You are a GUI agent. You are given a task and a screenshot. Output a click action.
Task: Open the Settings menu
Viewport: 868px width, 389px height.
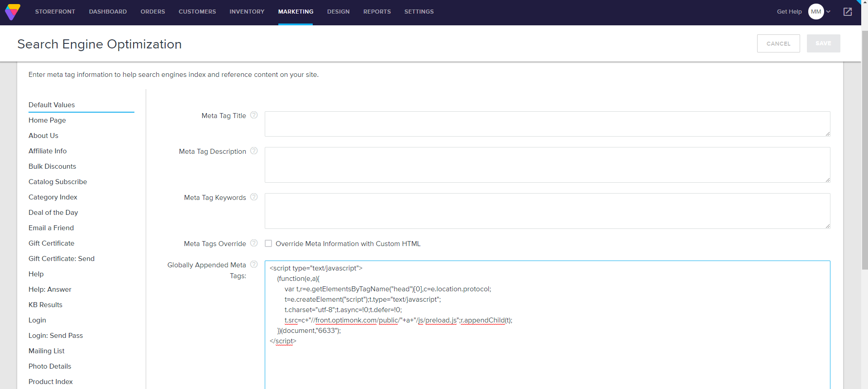pos(419,12)
